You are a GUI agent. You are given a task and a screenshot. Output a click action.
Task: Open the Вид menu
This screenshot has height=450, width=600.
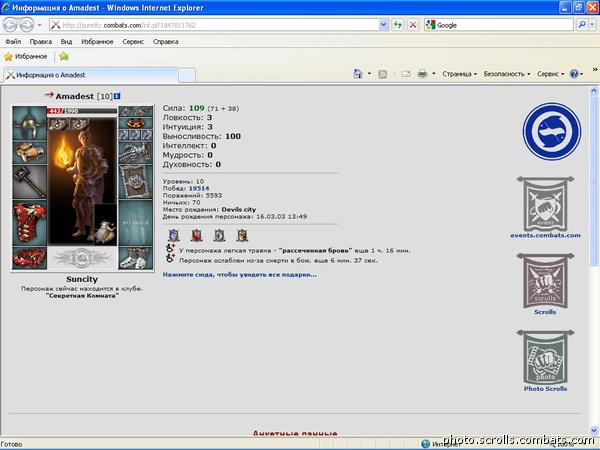click(66, 42)
